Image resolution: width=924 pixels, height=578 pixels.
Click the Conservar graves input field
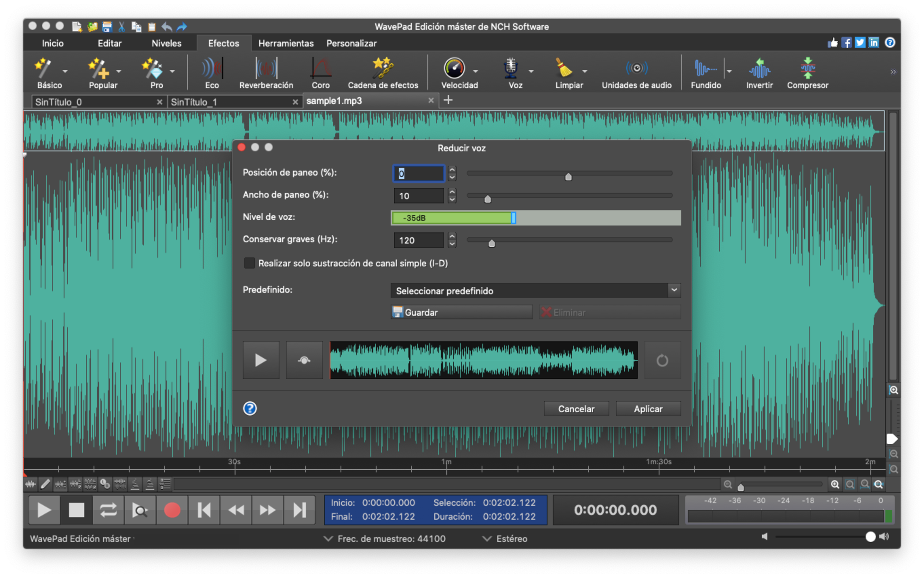pos(418,240)
